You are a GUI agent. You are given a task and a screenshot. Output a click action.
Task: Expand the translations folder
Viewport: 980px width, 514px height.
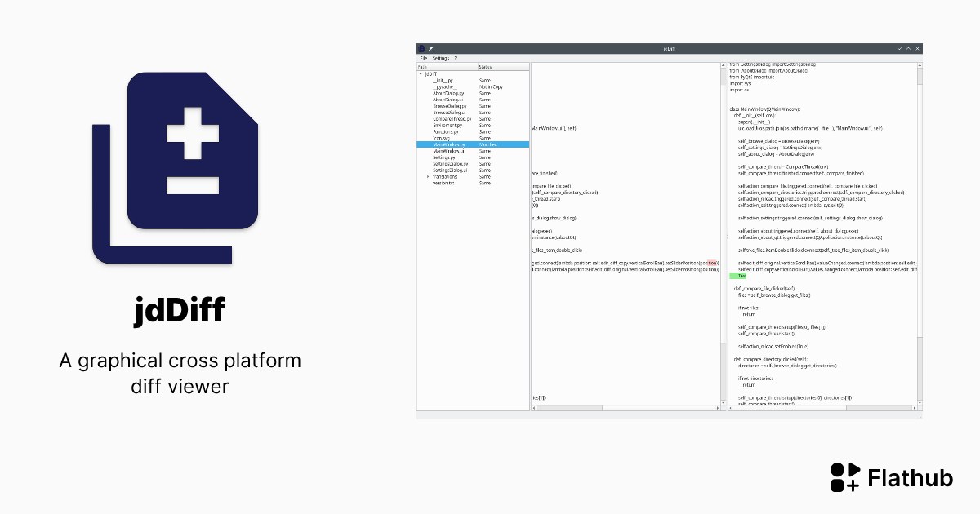428,177
